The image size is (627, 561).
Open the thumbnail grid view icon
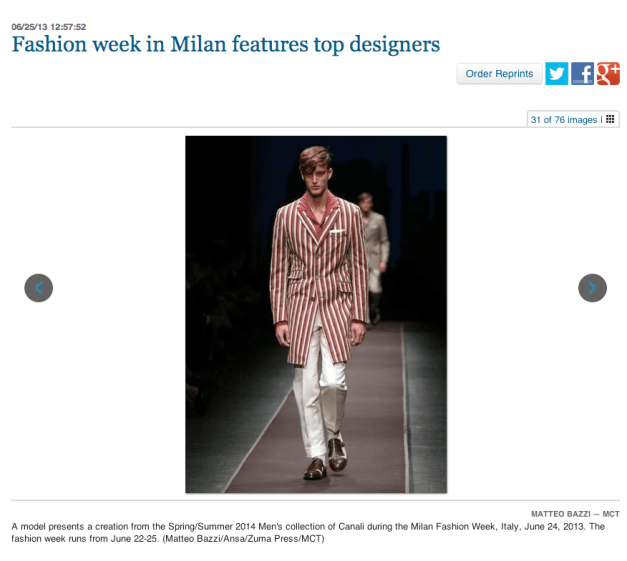(610, 119)
